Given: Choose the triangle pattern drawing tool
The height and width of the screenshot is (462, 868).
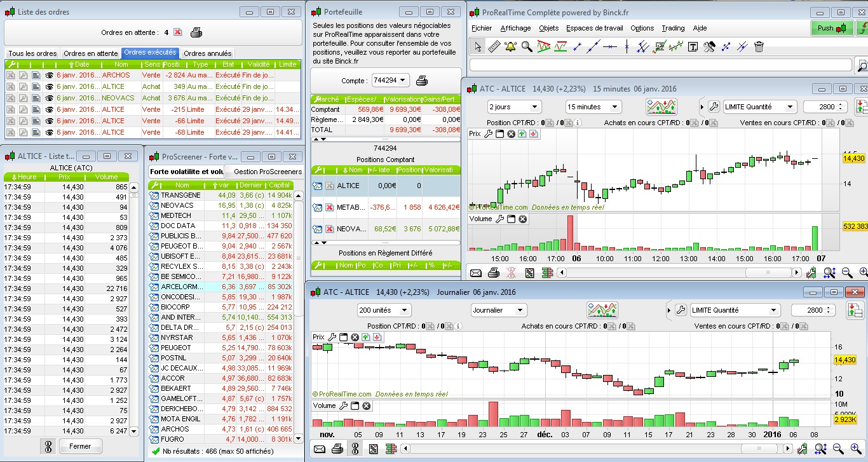Looking at the screenshot, I should point(543,46).
